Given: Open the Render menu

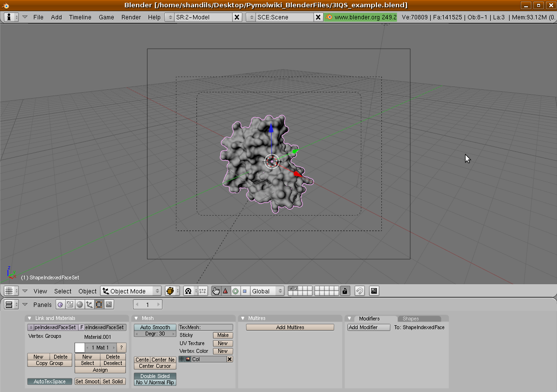Looking at the screenshot, I should [x=131, y=17].
